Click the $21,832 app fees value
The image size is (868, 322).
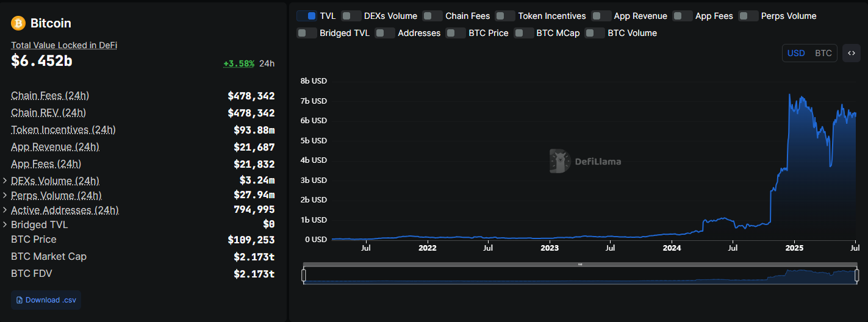[x=254, y=164]
